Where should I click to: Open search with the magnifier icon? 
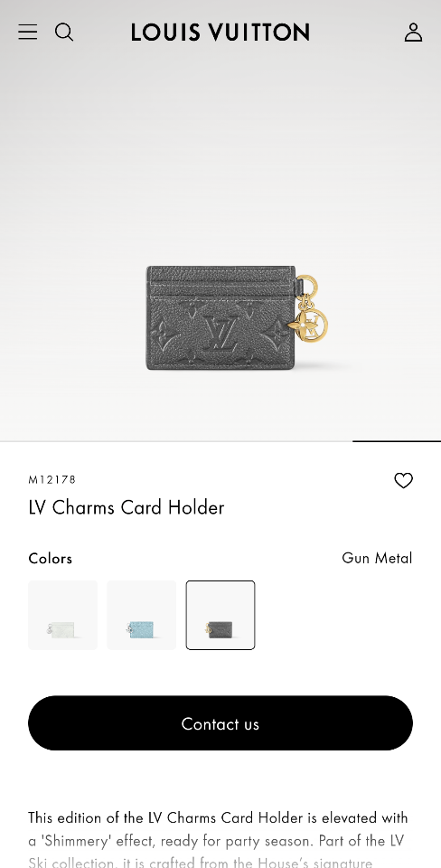(x=64, y=33)
